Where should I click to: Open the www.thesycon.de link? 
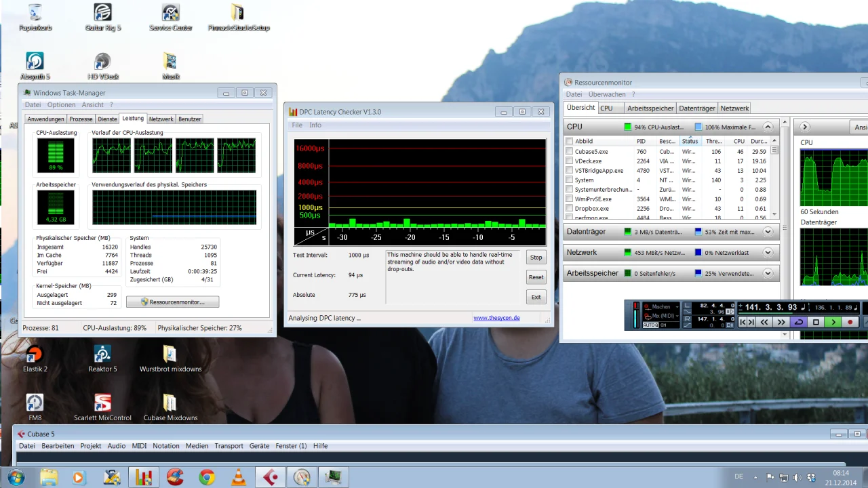[x=496, y=318]
